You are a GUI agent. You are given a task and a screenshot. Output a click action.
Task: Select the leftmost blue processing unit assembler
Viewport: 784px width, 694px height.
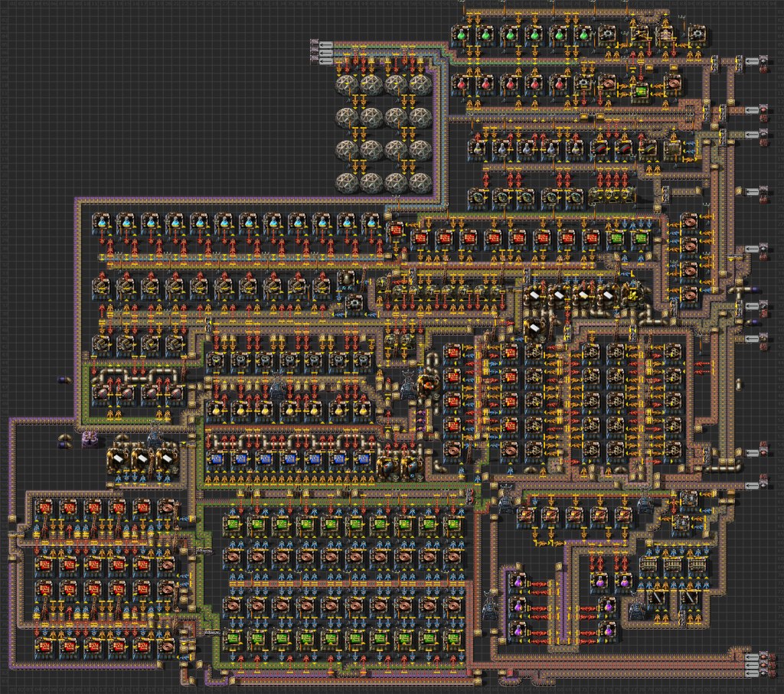(x=217, y=459)
